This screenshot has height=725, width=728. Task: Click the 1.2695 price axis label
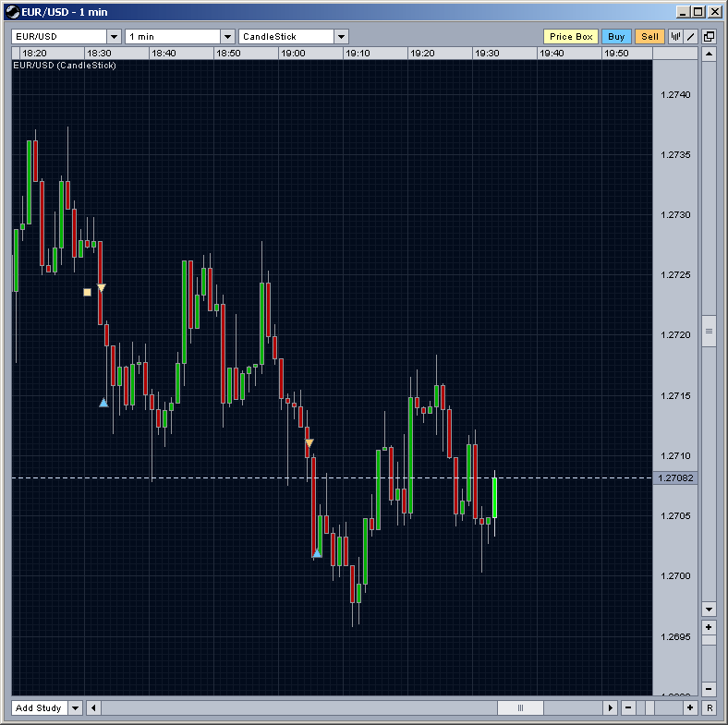pos(675,636)
